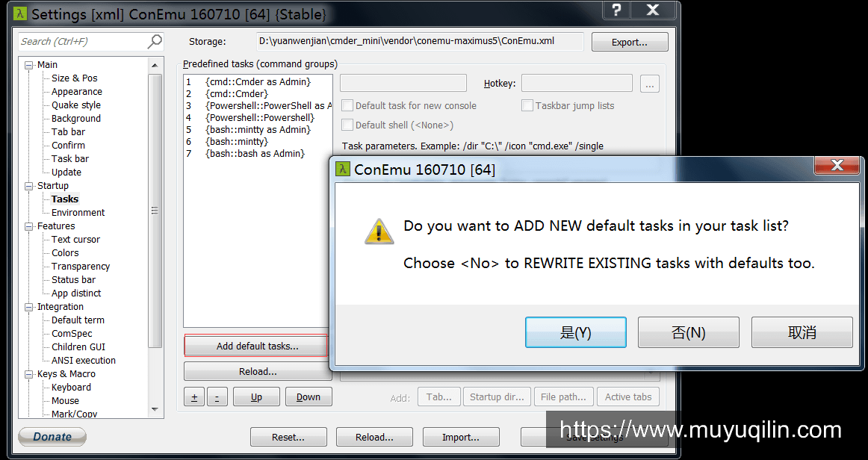Open Mouse settings page
This screenshot has width=868, height=460.
point(65,401)
